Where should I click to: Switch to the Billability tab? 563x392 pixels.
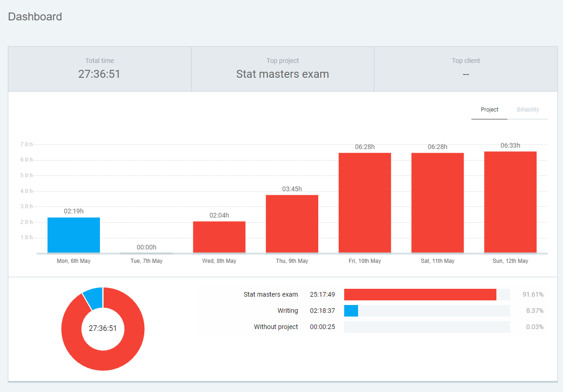(x=528, y=110)
